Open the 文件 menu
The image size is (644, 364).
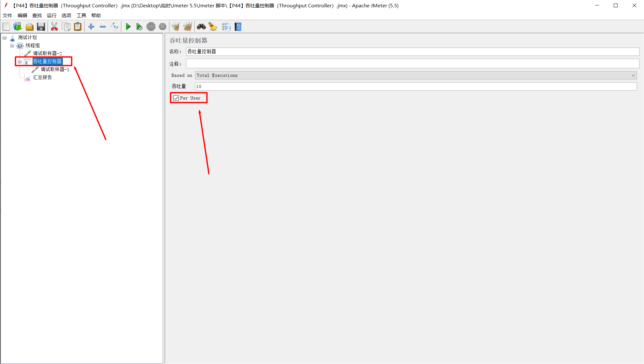(x=7, y=16)
